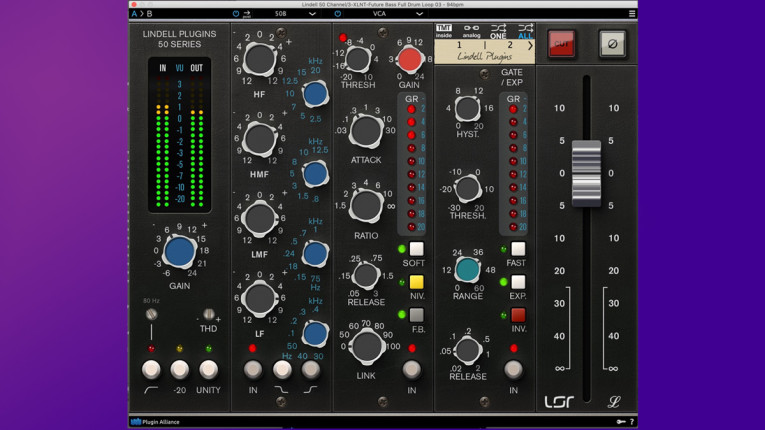765x430 pixels.
Task: Click the LMF gain knob
Action: pos(260,219)
